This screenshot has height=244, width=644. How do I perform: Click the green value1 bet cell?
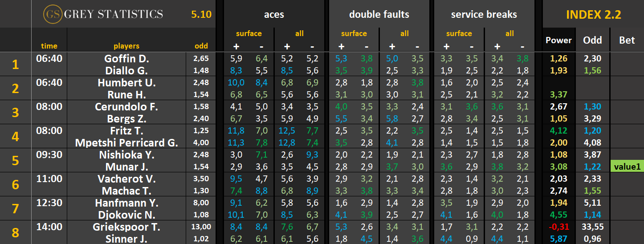tap(627, 167)
